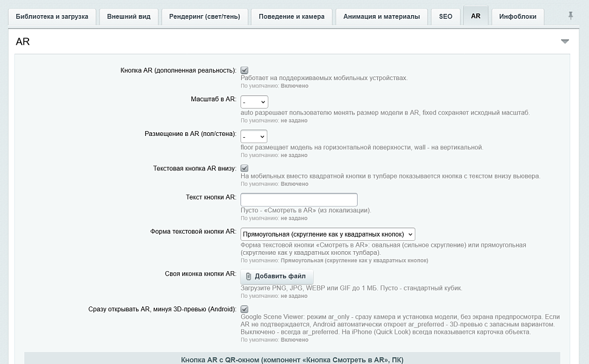Open the Масштаб в AR dropdown
Image resolution: width=589 pixels, height=364 pixels.
point(254,102)
